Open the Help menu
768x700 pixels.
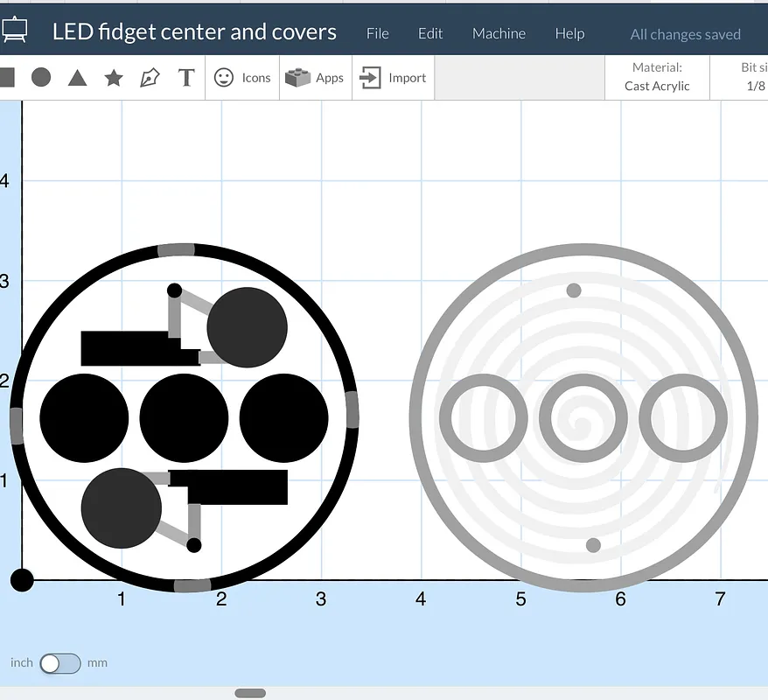(x=569, y=33)
